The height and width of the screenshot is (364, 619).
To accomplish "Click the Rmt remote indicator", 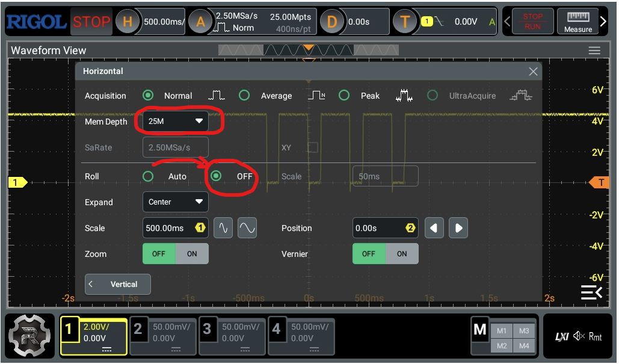I will pos(596,337).
